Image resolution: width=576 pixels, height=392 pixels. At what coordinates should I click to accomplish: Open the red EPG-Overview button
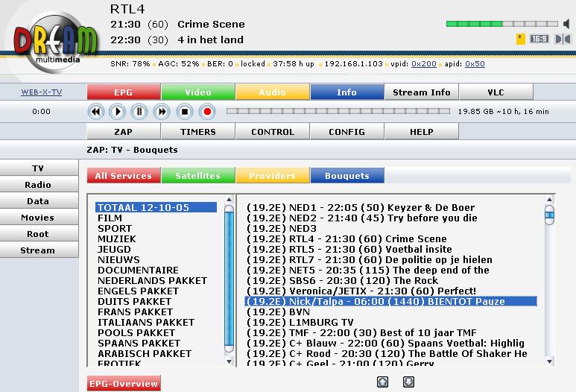click(x=124, y=383)
